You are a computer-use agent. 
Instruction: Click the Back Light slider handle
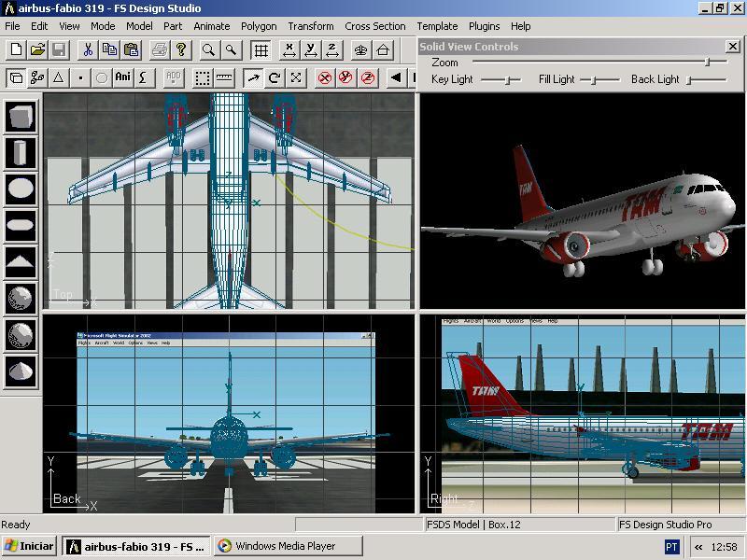pyautogui.click(x=689, y=80)
